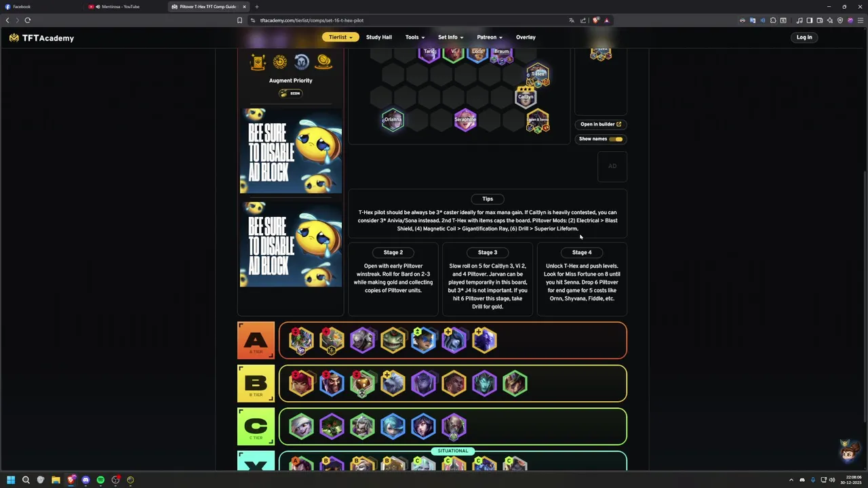Click the helmet augment icon
The width and height of the screenshot is (868, 488).
tap(302, 62)
